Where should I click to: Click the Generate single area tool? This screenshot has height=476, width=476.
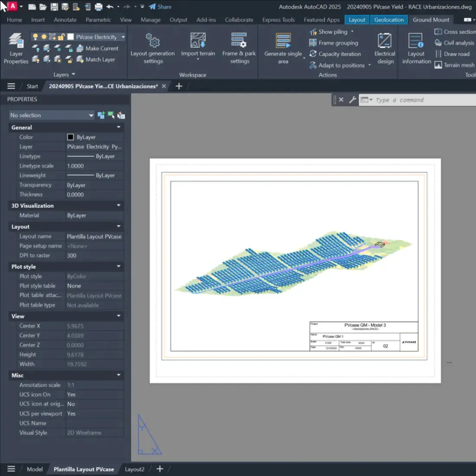[x=283, y=48]
